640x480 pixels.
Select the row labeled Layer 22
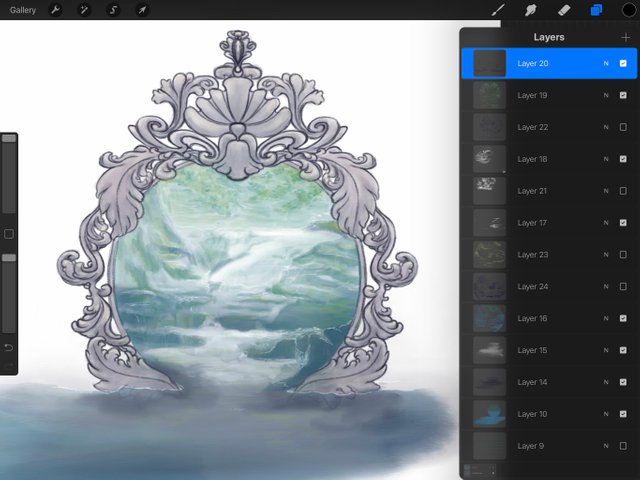coord(549,127)
